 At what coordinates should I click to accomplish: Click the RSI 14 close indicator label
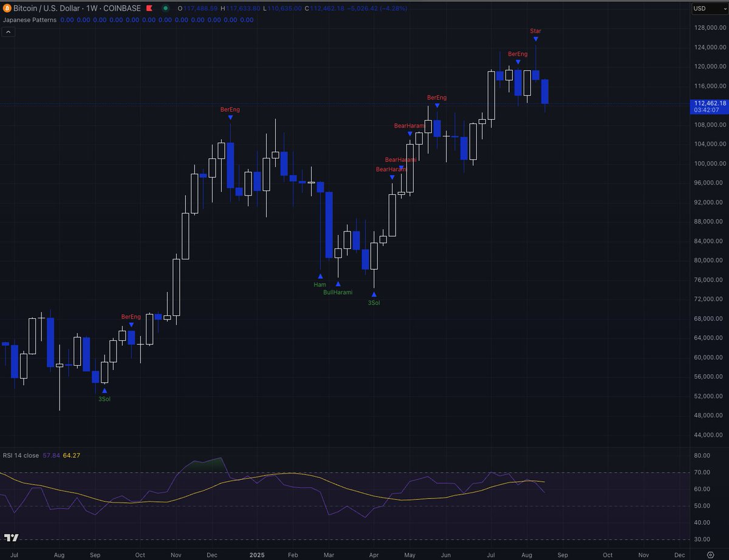click(19, 455)
